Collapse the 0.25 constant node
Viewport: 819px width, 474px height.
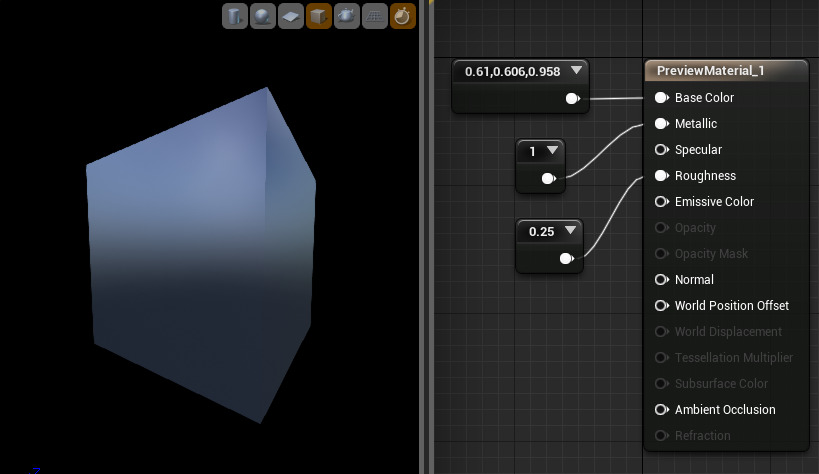[x=570, y=230]
